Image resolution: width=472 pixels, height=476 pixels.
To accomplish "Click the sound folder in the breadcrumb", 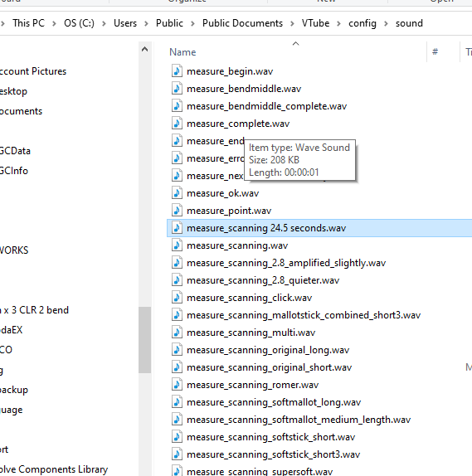I will [409, 23].
